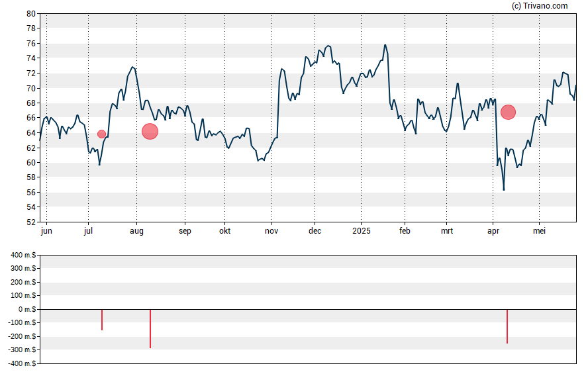This screenshot has height=374, width=588.
Task: Click the '80' price axis label
Action: pos(31,14)
